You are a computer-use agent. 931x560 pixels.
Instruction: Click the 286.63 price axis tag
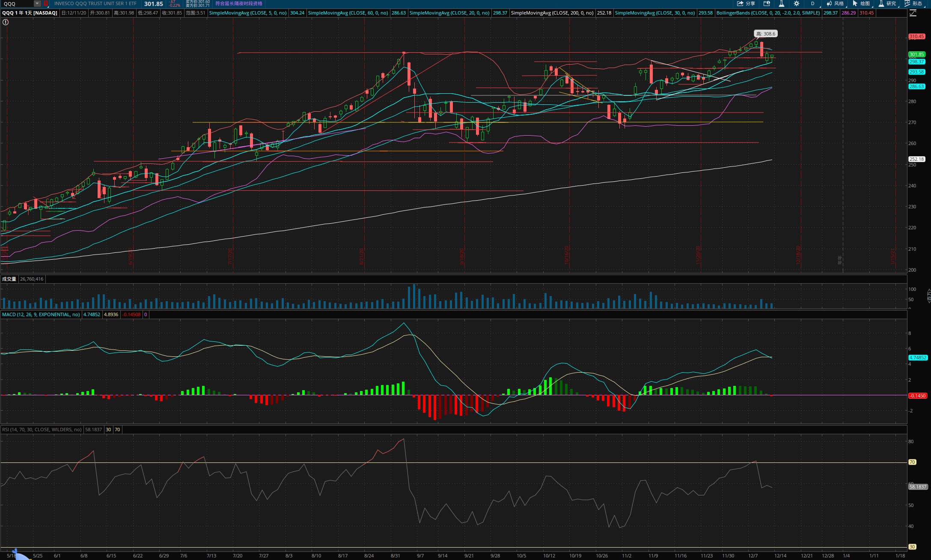(917, 86)
